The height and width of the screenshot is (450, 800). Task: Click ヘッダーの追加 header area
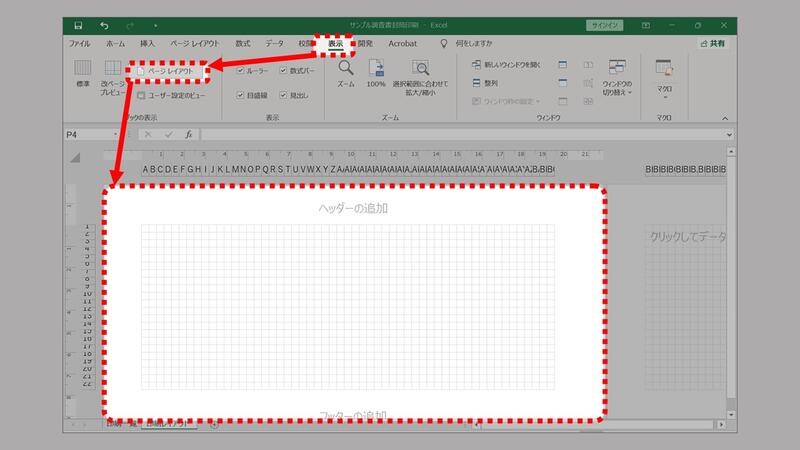coord(353,208)
